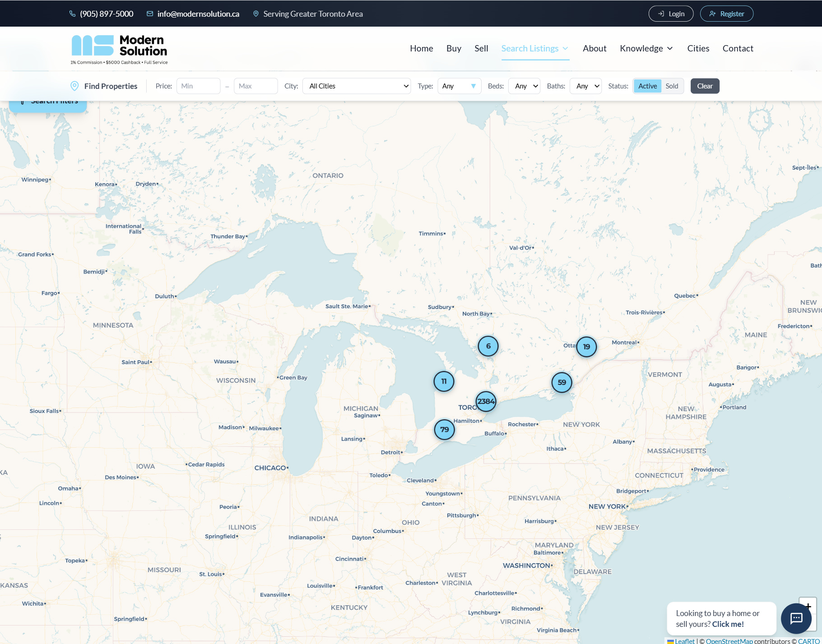Open the OpenStreetMap attribution link

[x=729, y=641]
